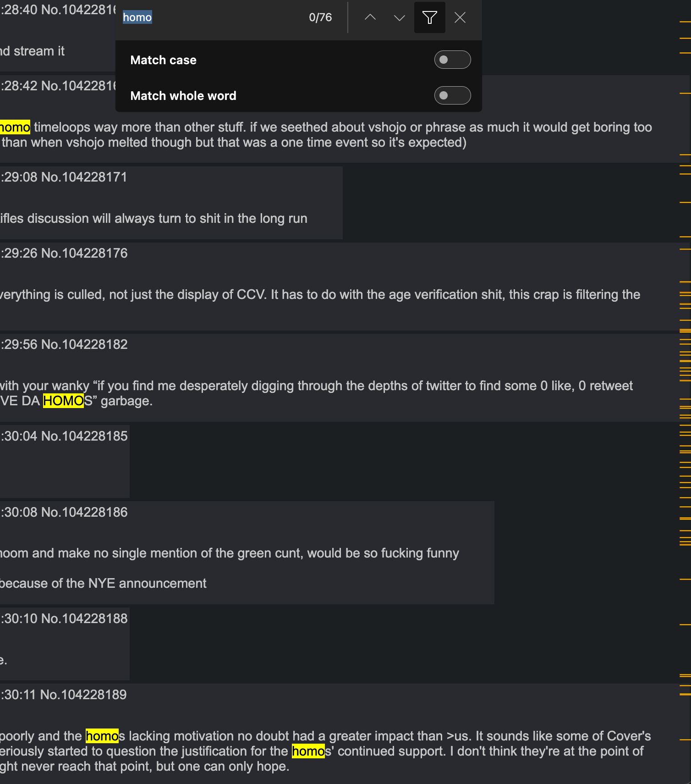
Task: Go to previous search result arrow
Action: [370, 17]
